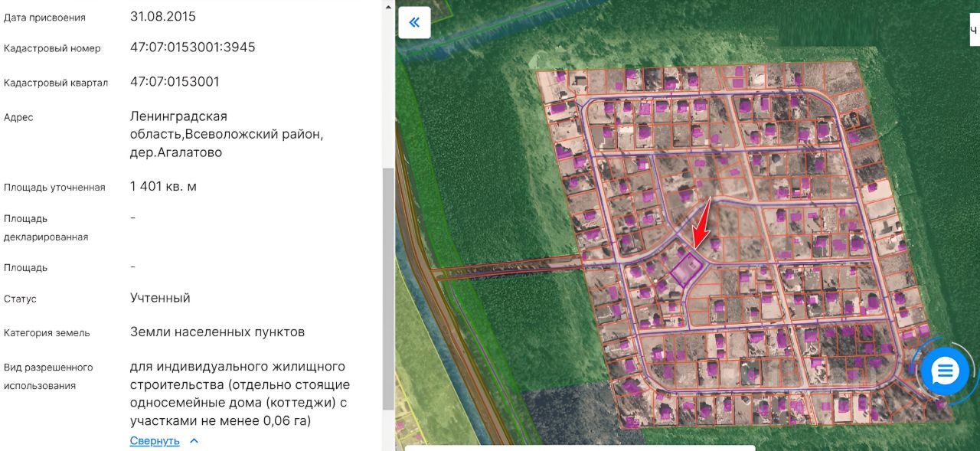Click the area value 1 401 кв. м
This screenshot has height=451, width=980.
pos(163,187)
